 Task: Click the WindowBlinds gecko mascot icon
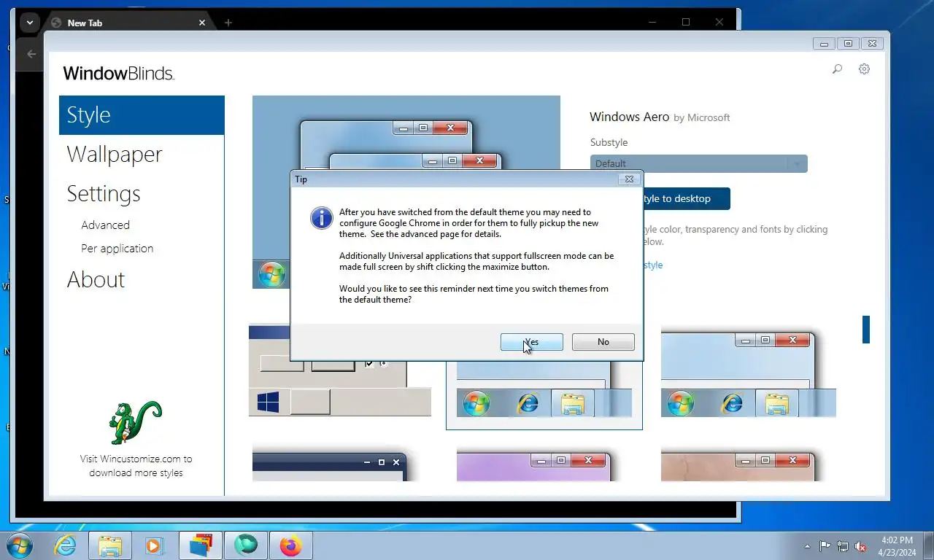click(x=135, y=422)
